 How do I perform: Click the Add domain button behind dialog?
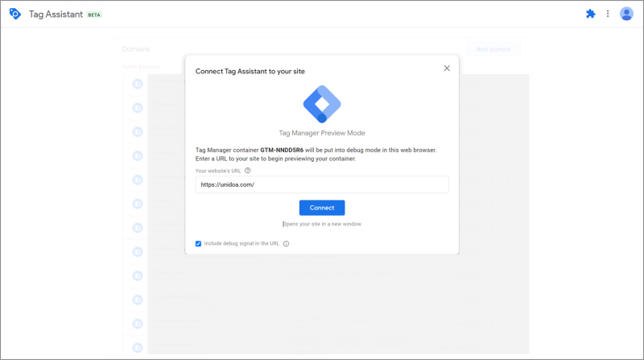tap(493, 49)
